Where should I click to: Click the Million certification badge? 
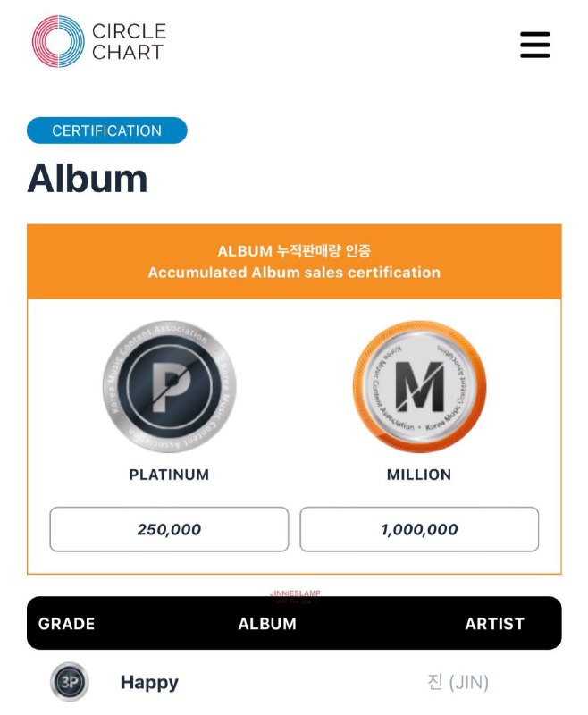click(x=419, y=387)
